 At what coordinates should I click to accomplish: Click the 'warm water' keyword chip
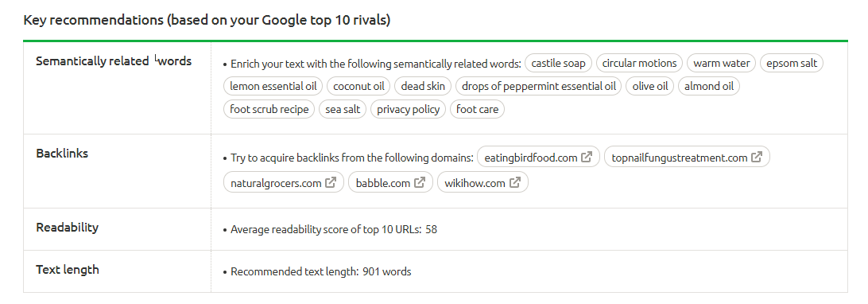[721, 63]
